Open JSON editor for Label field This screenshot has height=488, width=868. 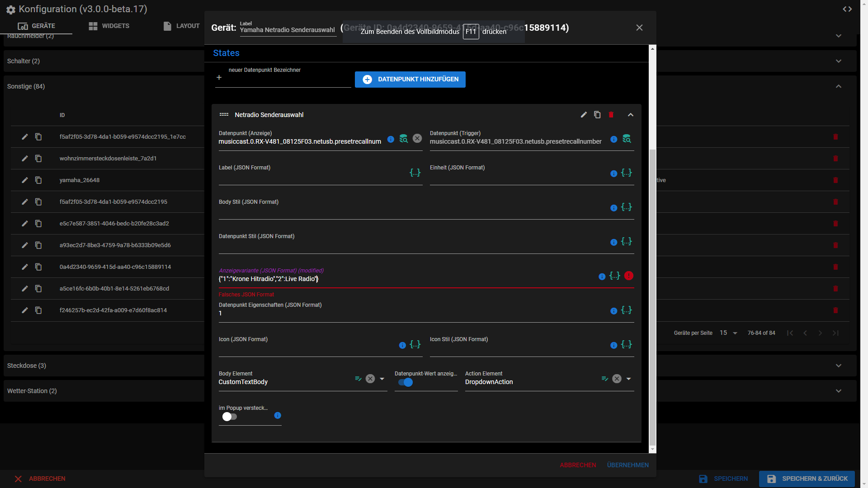click(x=415, y=173)
